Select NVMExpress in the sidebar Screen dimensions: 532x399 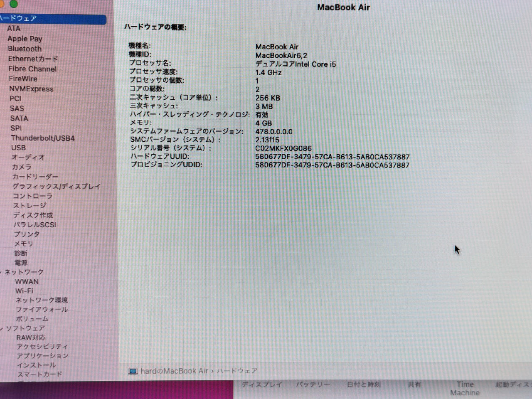(31, 89)
